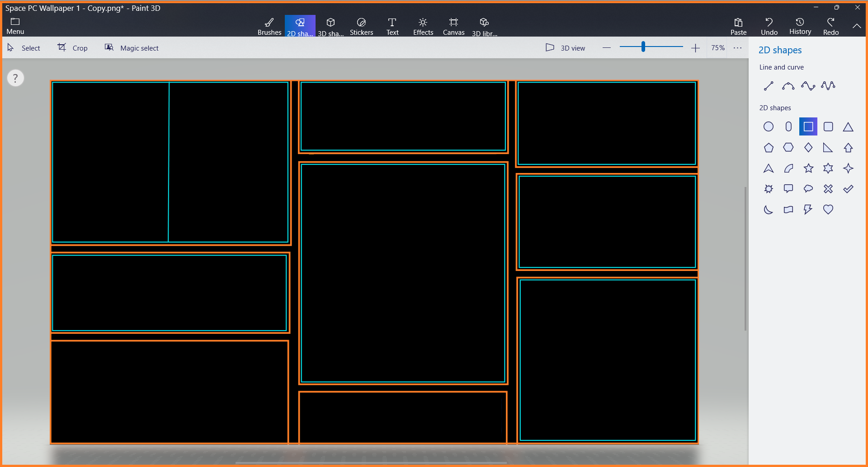Open the Canvas tab
Screen dimensions: 868x467
coord(454,26)
